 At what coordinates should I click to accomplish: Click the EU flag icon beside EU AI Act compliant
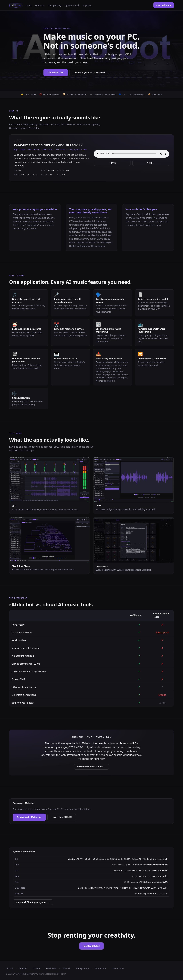click(x=120, y=94)
